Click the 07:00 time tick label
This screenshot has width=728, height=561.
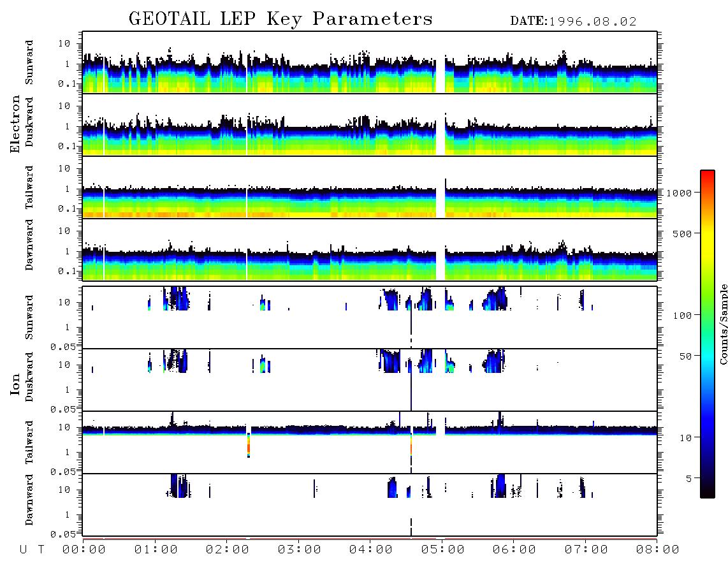[586, 550]
